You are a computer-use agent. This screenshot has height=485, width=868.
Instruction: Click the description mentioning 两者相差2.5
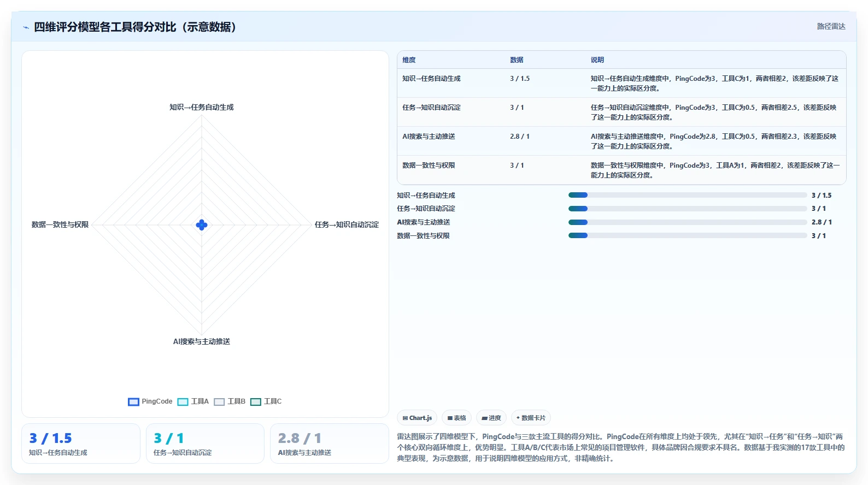pos(713,113)
